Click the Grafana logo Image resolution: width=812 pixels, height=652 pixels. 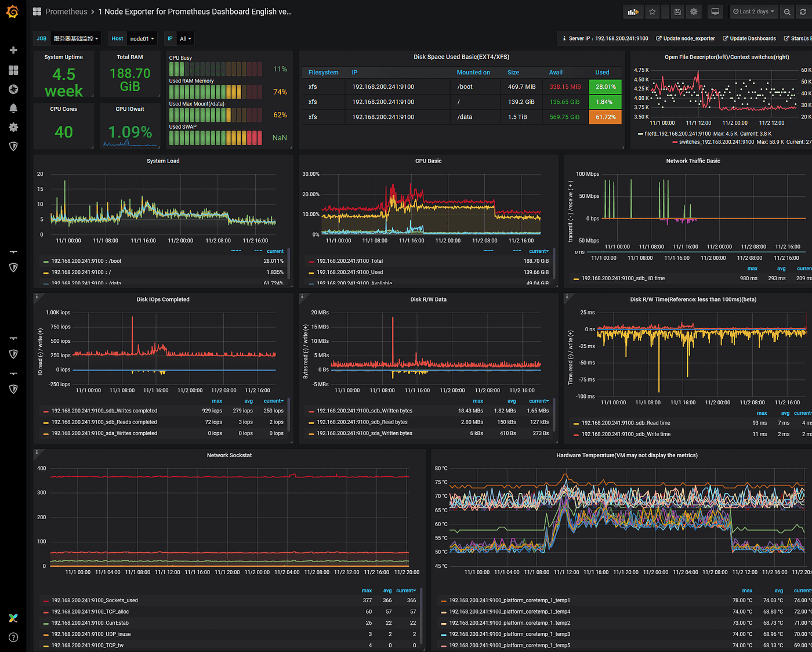[13, 12]
